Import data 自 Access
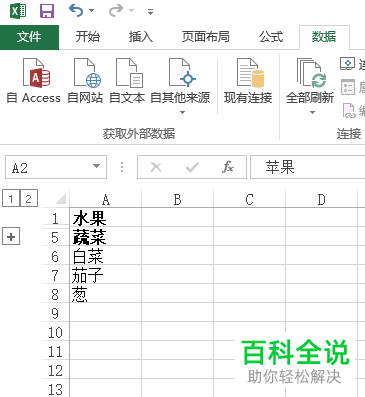365x397 pixels. [34, 80]
